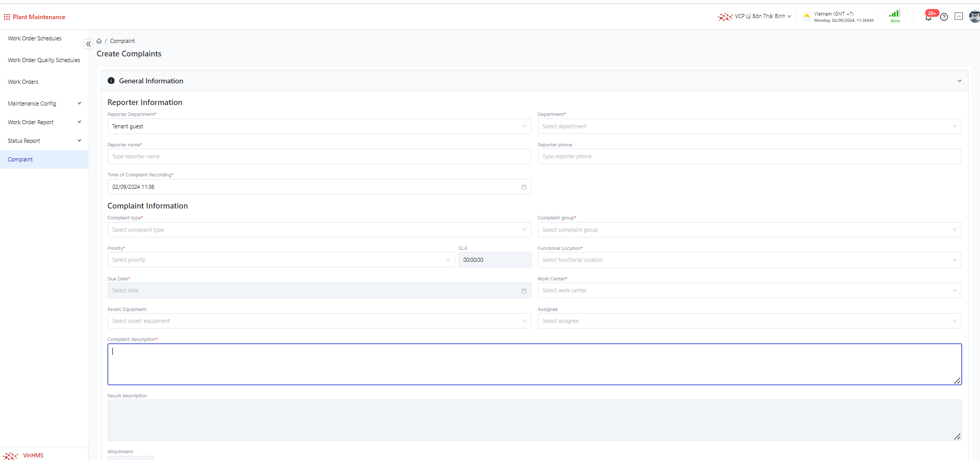Open the Select department dropdown

coord(750,126)
